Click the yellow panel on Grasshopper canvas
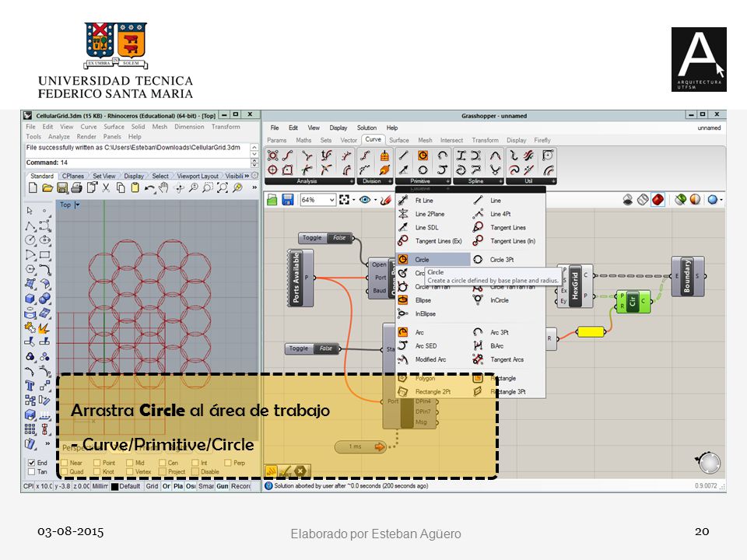747x560 pixels. click(x=591, y=331)
